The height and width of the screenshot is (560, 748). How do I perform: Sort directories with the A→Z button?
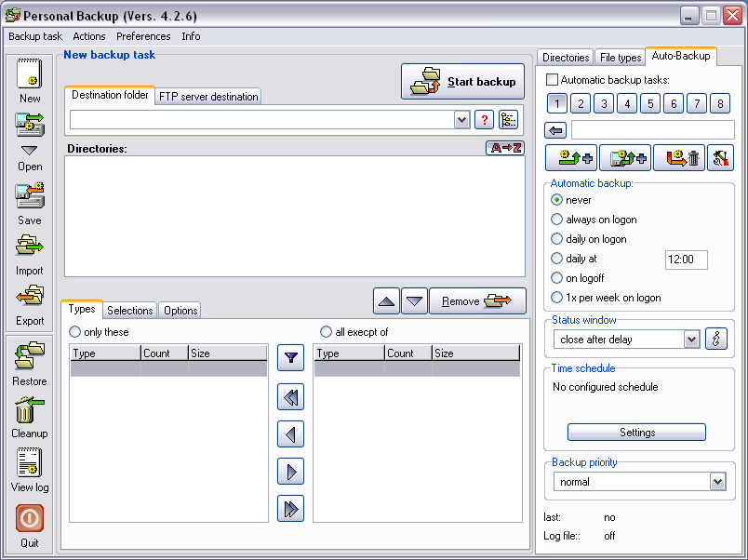(505, 148)
